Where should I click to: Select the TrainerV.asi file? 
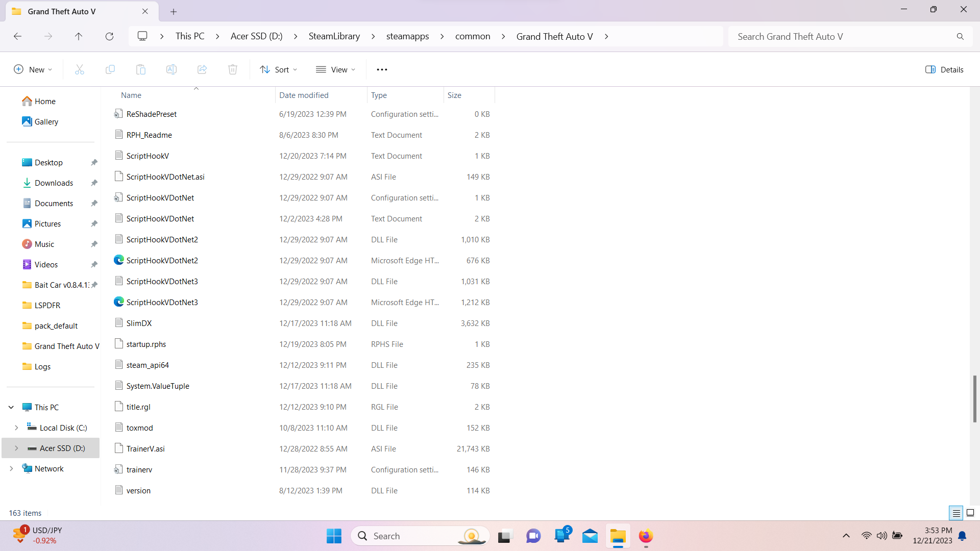145,448
